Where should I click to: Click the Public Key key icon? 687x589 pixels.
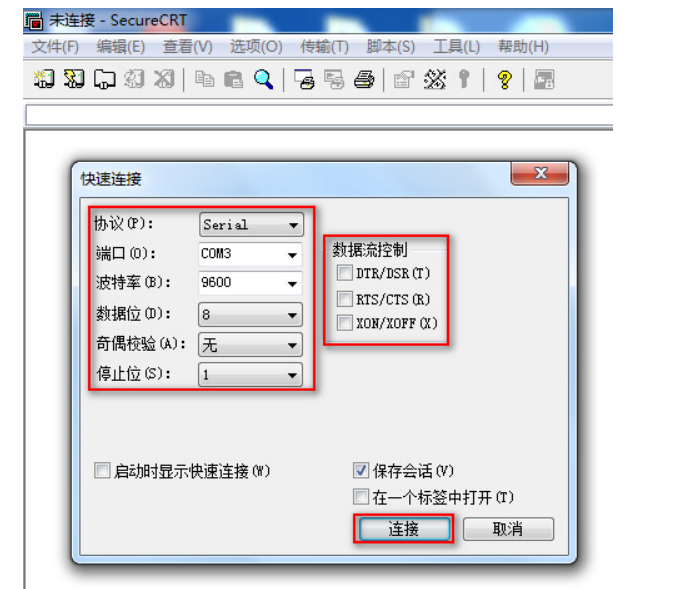tap(464, 79)
